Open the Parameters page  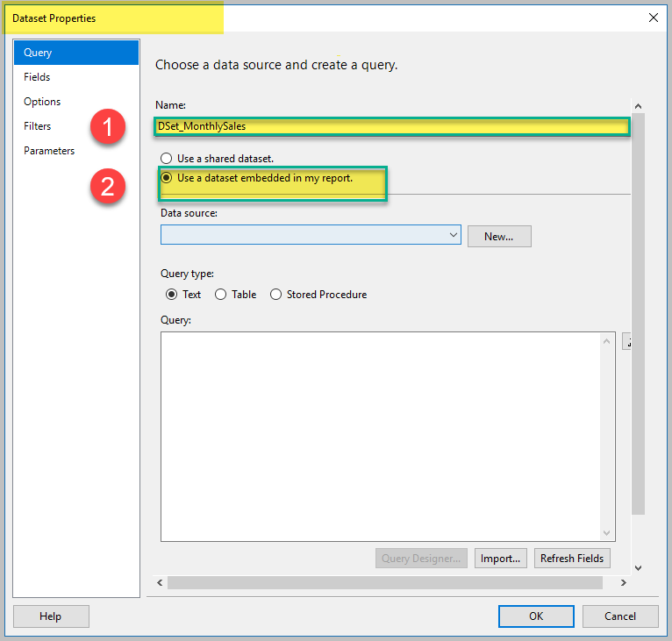(x=76, y=151)
